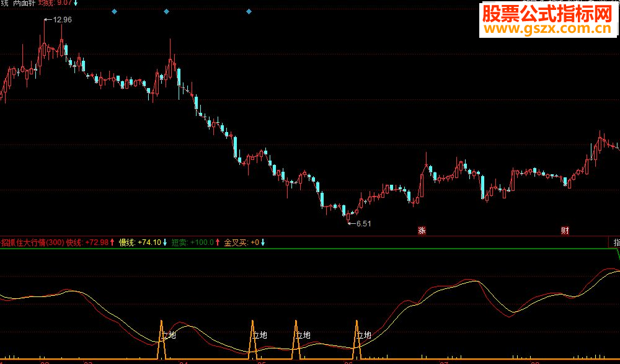The image size is (620, 364).
Task: Click the cyan arrow after 均线 9.07
Action: pos(76,3)
